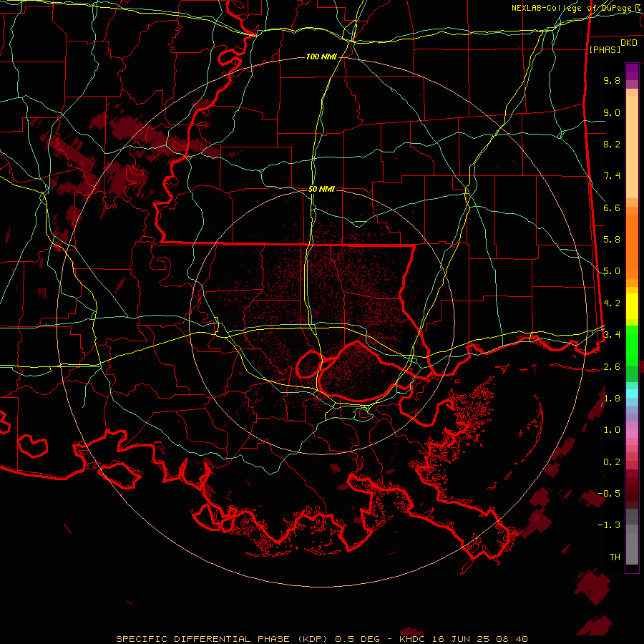Viewport: 644px width, 644px height.
Task: Click the pink band of the color bar
Action: coord(632,434)
